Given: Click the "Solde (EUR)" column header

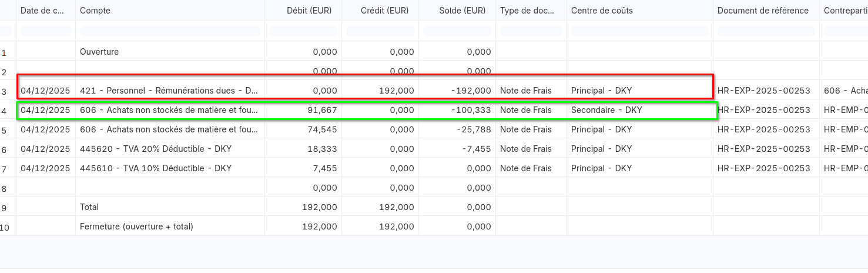Looking at the screenshot, I should tap(462, 11).
